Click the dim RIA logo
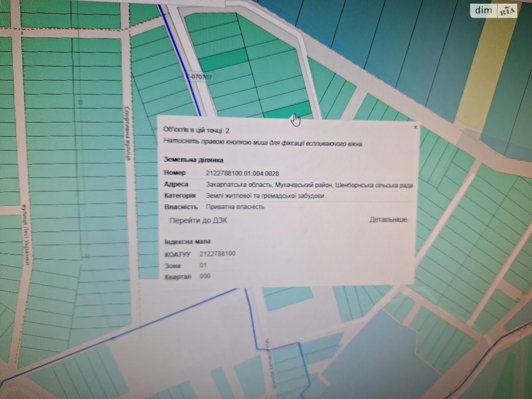532x399 pixels. pyautogui.click(x=494, y=11)
